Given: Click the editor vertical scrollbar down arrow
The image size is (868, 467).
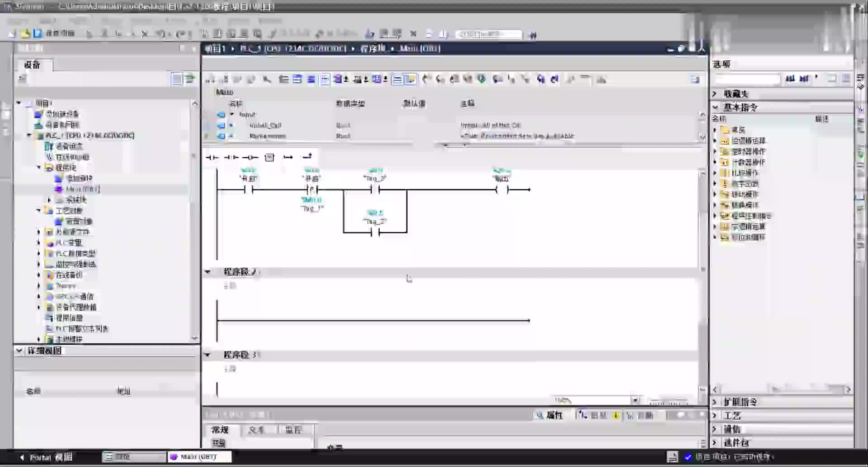Looking at the screenshot, I should point(703,389).
